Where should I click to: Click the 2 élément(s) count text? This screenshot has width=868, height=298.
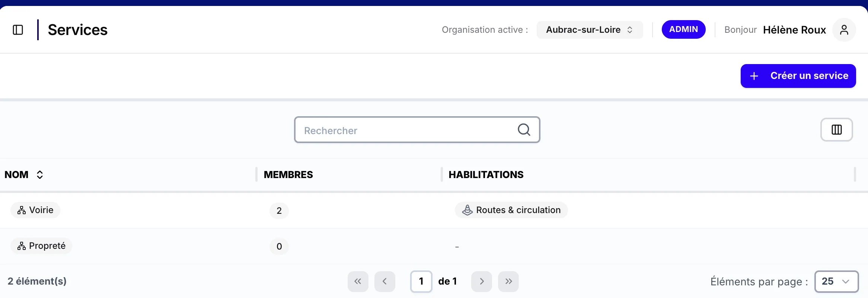point(37,281)
